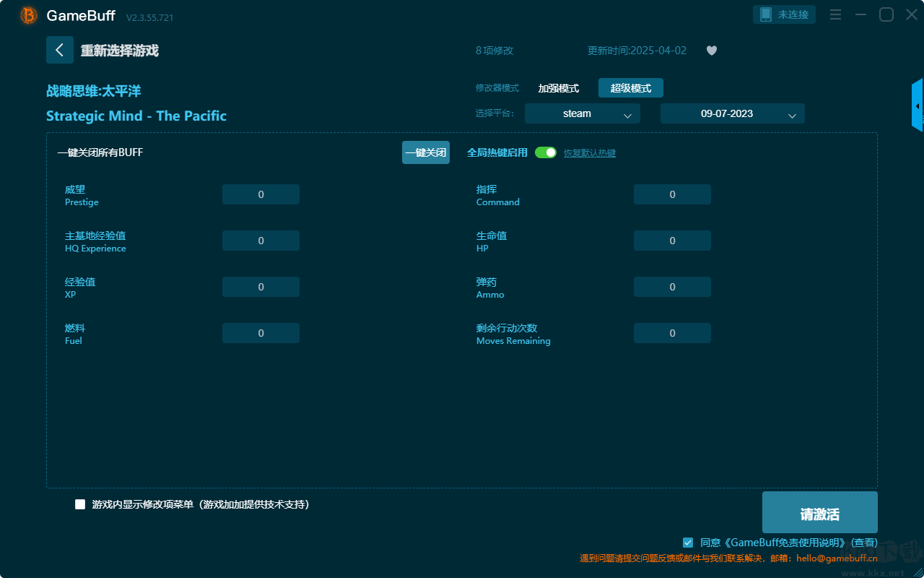924x578 pixels.
Task: Uncheck the GameBuff disclaimer agreement checkbox
Action: [688, 542]
